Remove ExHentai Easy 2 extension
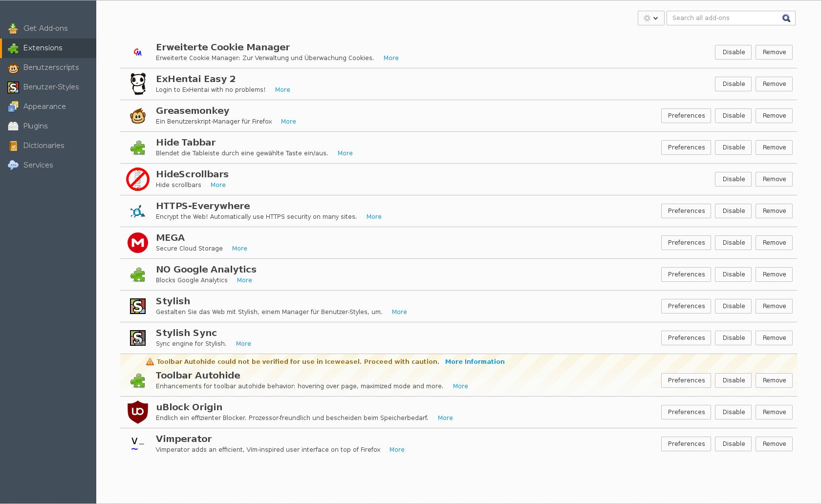This screenshot has height=504, width=821. [x=774, y=84]
